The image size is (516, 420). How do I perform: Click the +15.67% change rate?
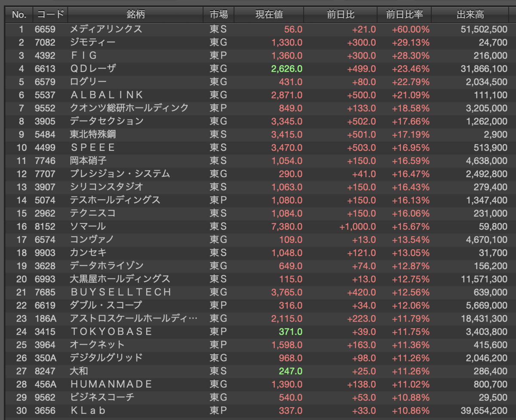(x=410, y=227)
